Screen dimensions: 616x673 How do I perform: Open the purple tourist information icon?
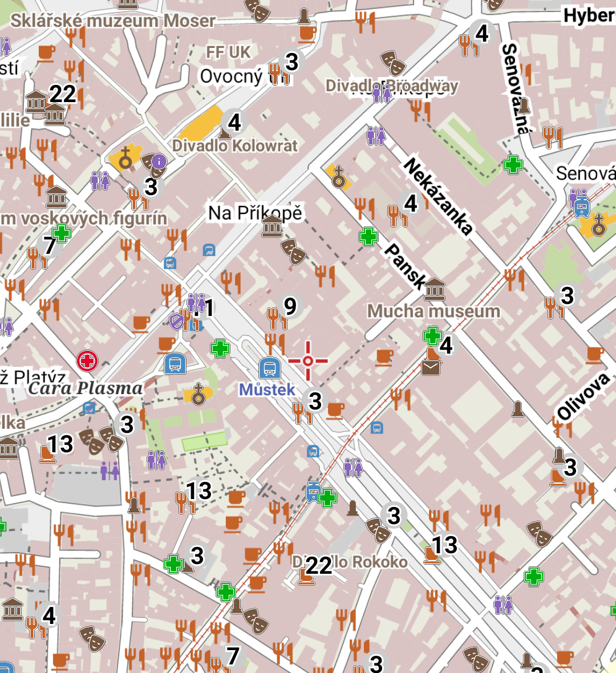(x=159, y=162)
